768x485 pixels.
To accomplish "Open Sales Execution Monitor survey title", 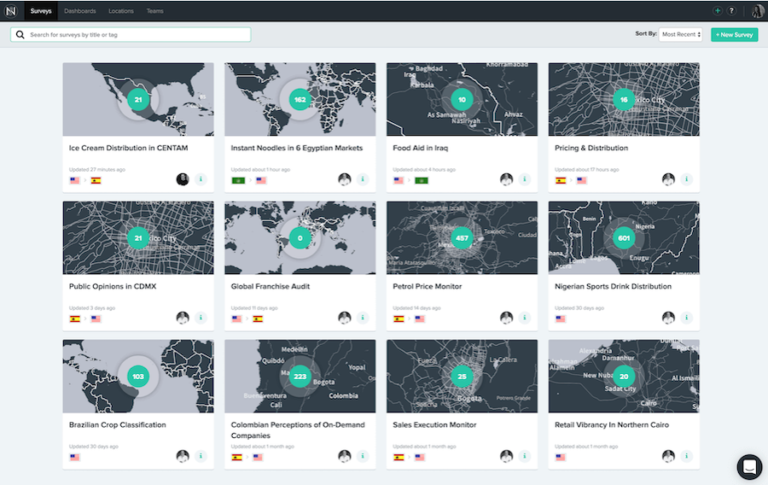I will pyautogui.click(x=433, y=425).
